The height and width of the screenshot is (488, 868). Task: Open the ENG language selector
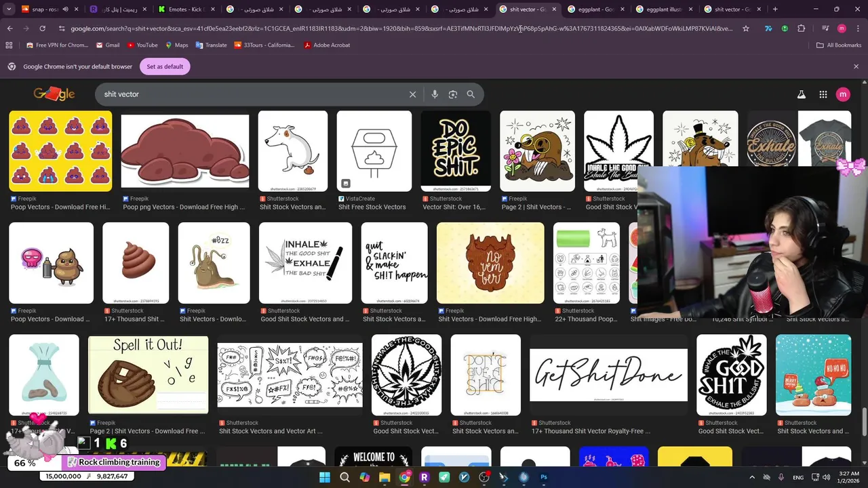798,477
